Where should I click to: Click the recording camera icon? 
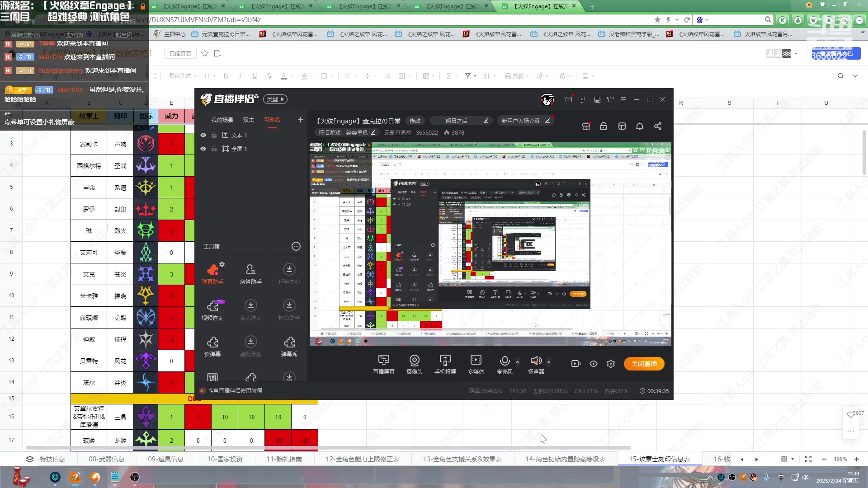point(576,364)
